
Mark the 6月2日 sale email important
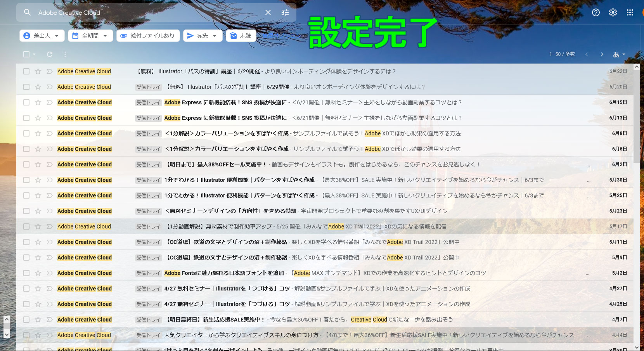coord(49,164)
